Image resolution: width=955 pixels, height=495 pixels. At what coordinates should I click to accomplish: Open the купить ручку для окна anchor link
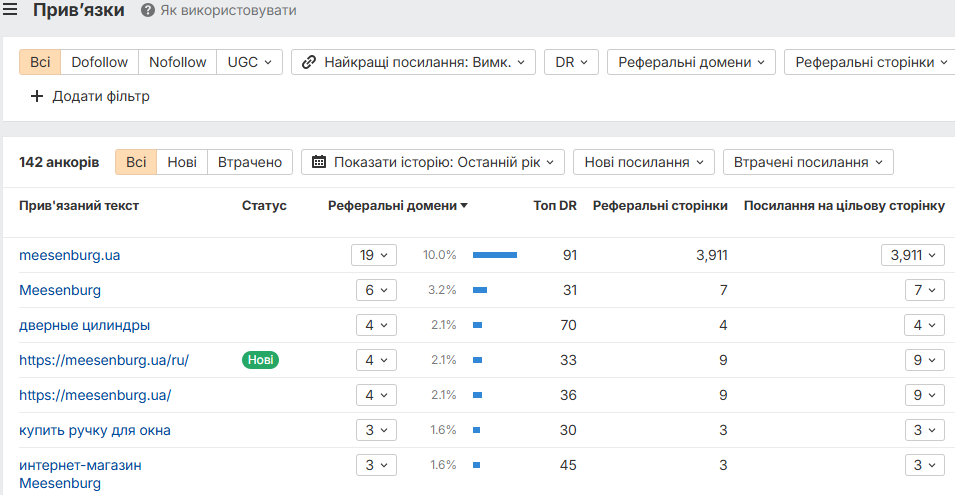click(x=94, y=430)
